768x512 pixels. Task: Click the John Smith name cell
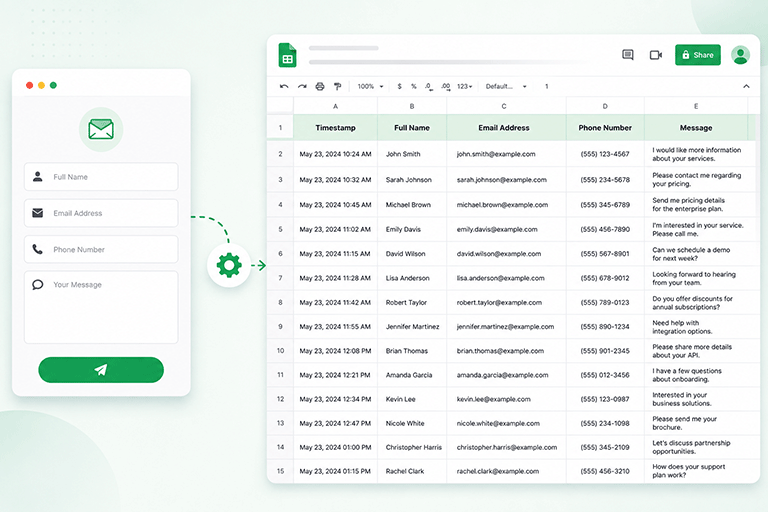(412, 154)
